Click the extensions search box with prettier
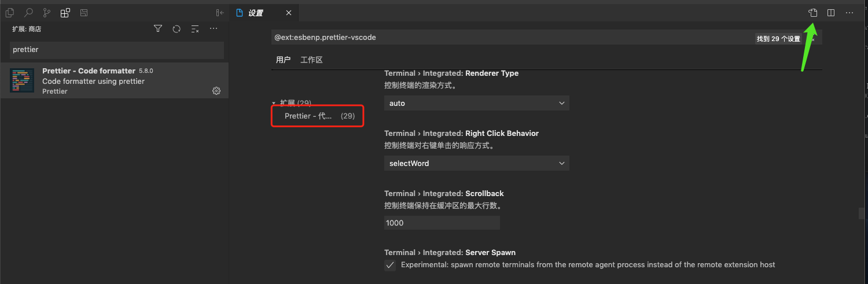This screenshot has height=284, width=868. point(117,50)
